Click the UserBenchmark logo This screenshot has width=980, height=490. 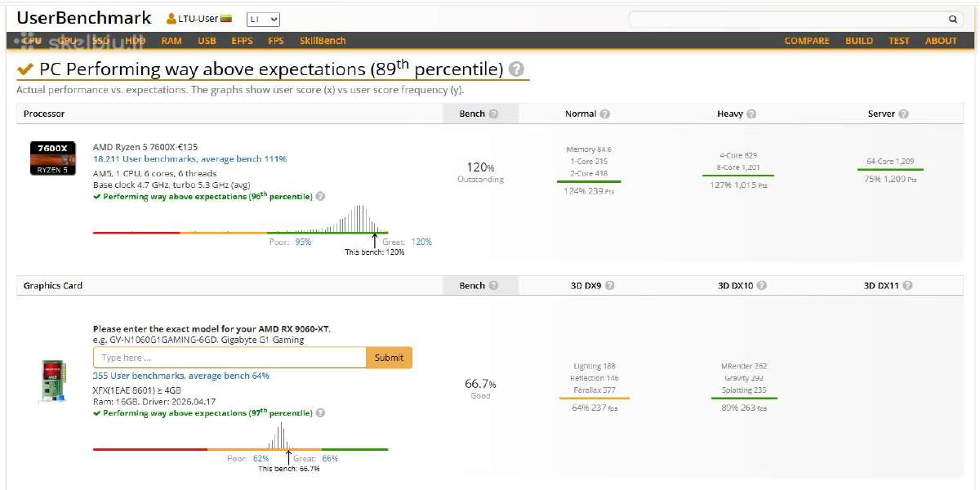84,18
